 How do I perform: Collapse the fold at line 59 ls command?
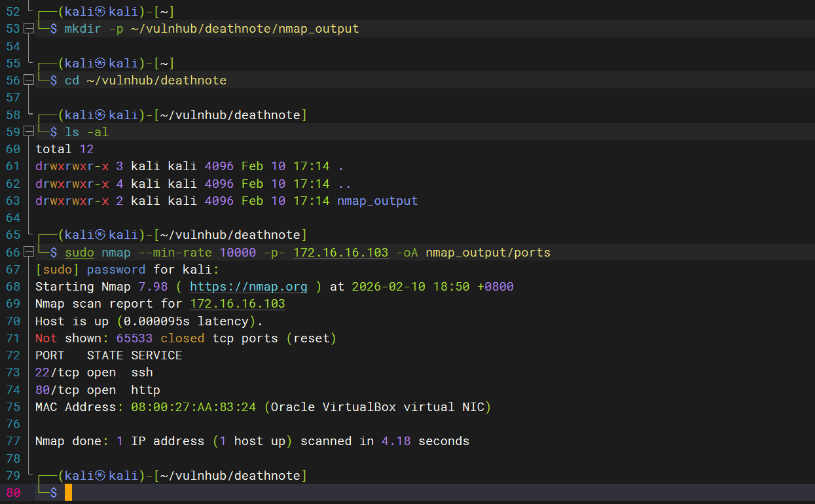(28, 132)
